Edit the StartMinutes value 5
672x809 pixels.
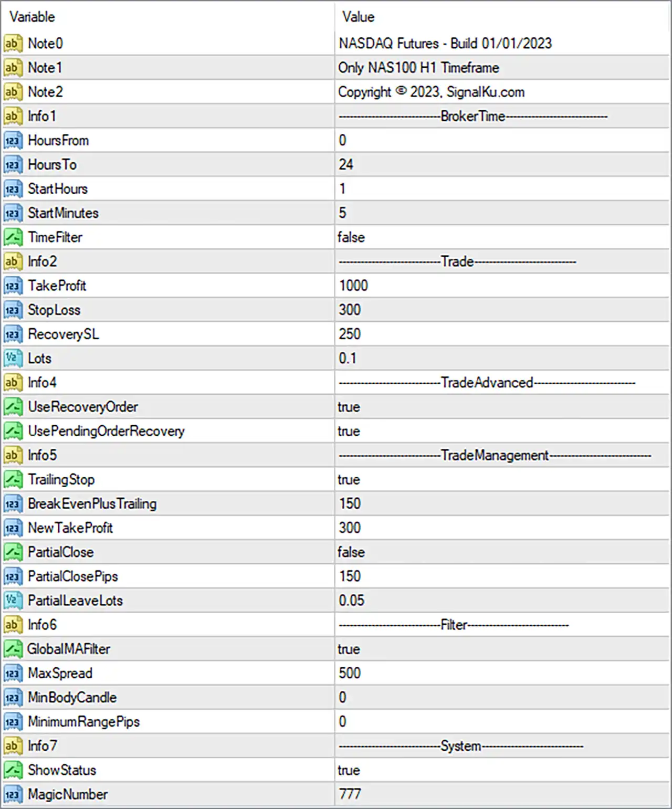[x=342, y=213]
